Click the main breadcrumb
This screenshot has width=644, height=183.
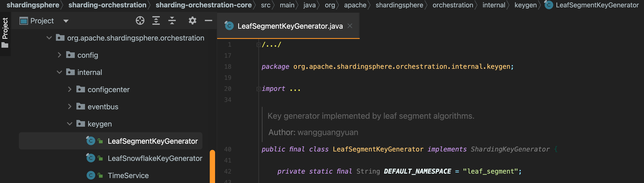tap(287, 5)
